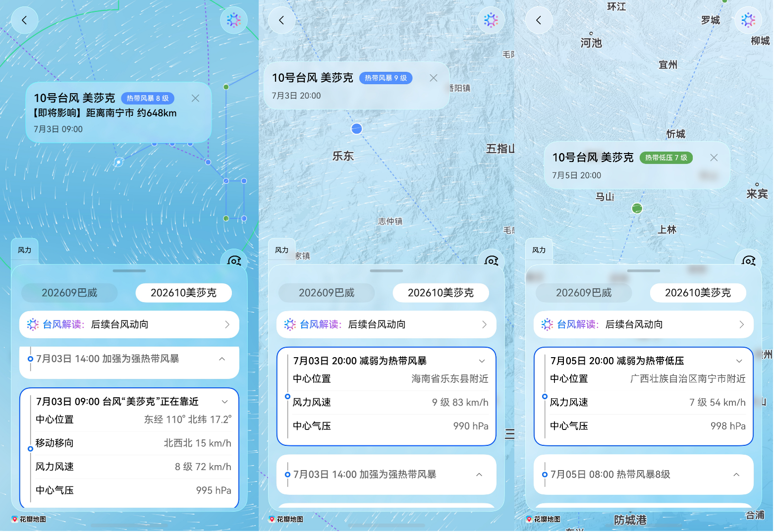The height and width of the screenshot is (532, 774).
Task: Tap the back arrow in the middle screen
Action: tap(281, 20)
